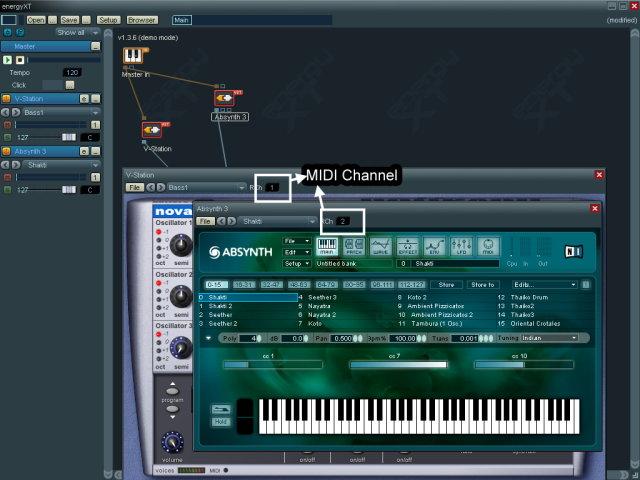Screen dimensions: 640x480
Task: Open the Tuning Indian dropdown
Action: (549, 338)
